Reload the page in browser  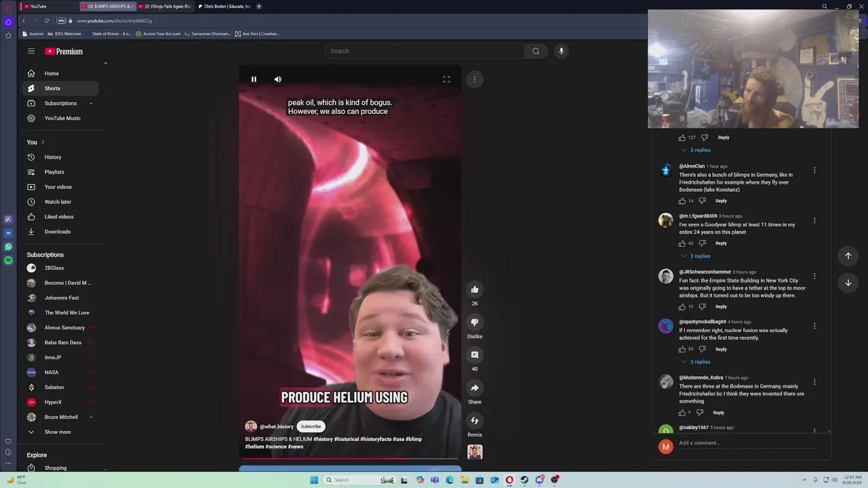coord(46,20)
